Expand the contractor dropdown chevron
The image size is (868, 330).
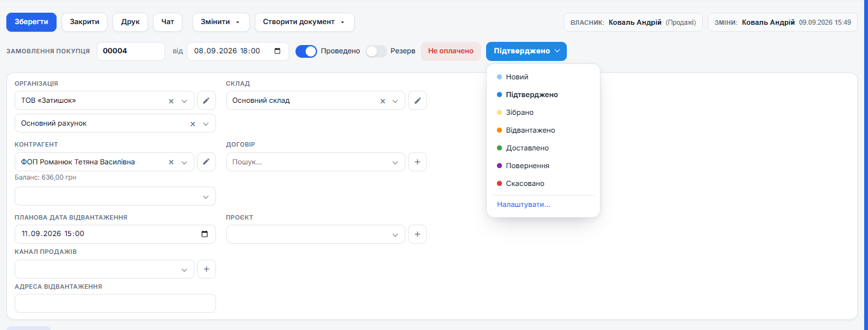click(184, 162)
